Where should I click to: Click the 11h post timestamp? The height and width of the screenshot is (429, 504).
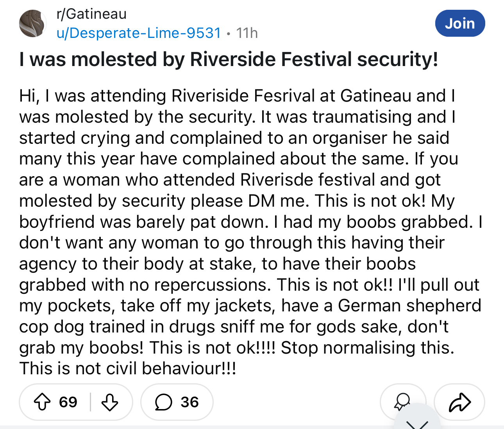pyautogui.click(x=247, y=33)
